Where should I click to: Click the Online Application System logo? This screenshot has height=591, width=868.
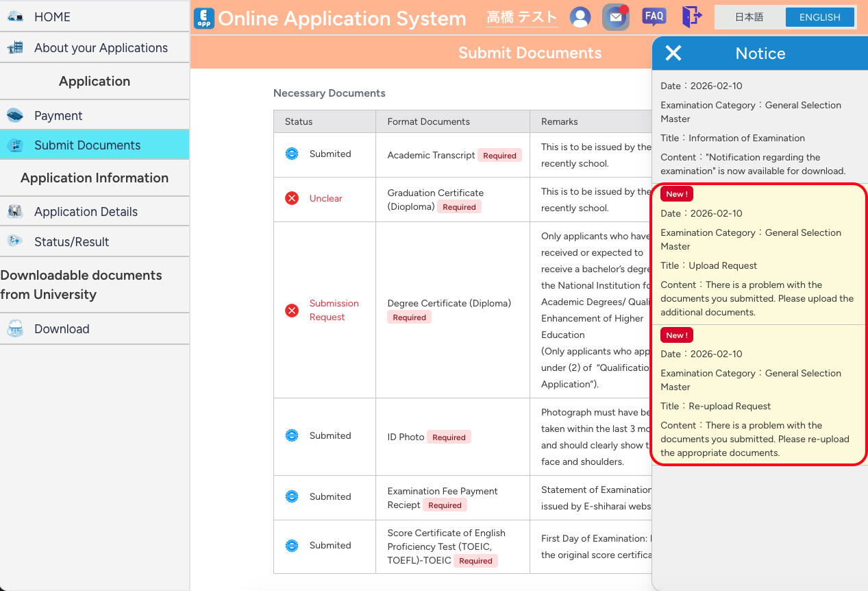[204, 18]
